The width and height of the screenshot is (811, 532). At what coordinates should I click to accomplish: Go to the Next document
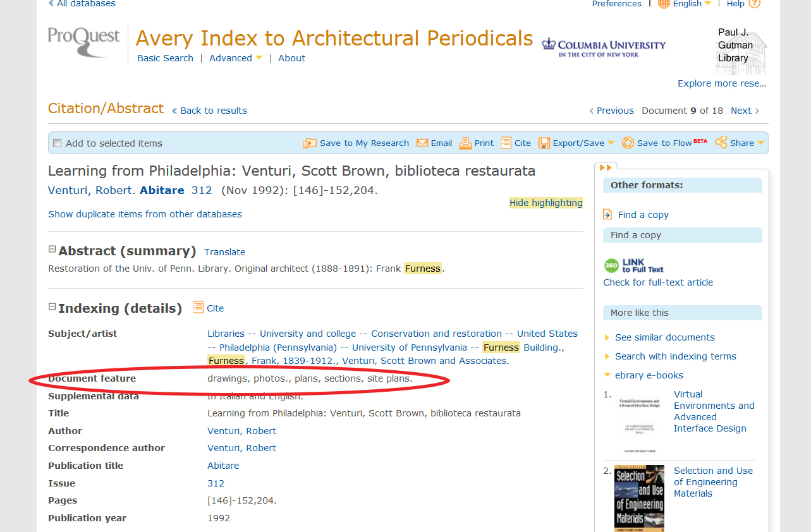click(745, 111)
